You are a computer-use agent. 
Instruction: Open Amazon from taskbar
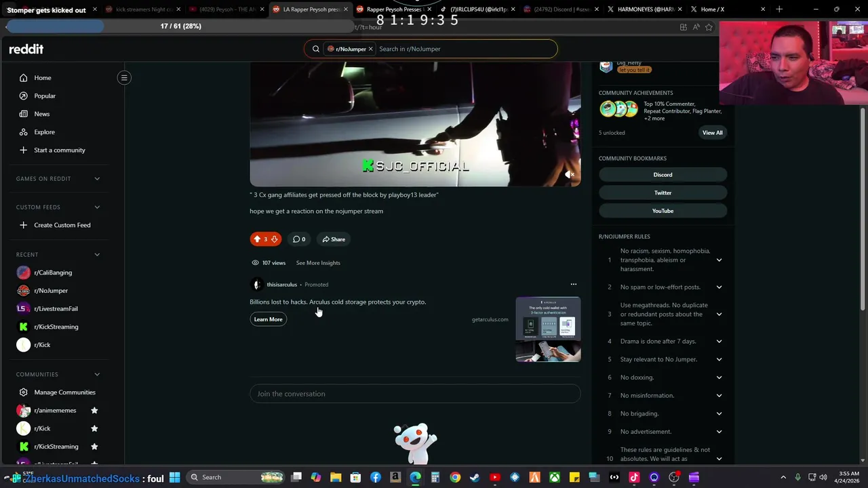395,477
